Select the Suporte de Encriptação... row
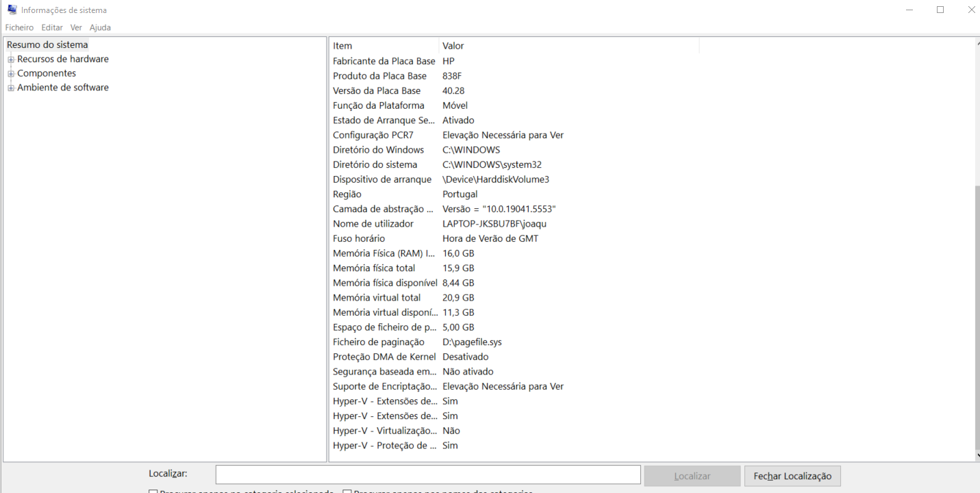Screen dimensions: 980x493 click(514, 386)
